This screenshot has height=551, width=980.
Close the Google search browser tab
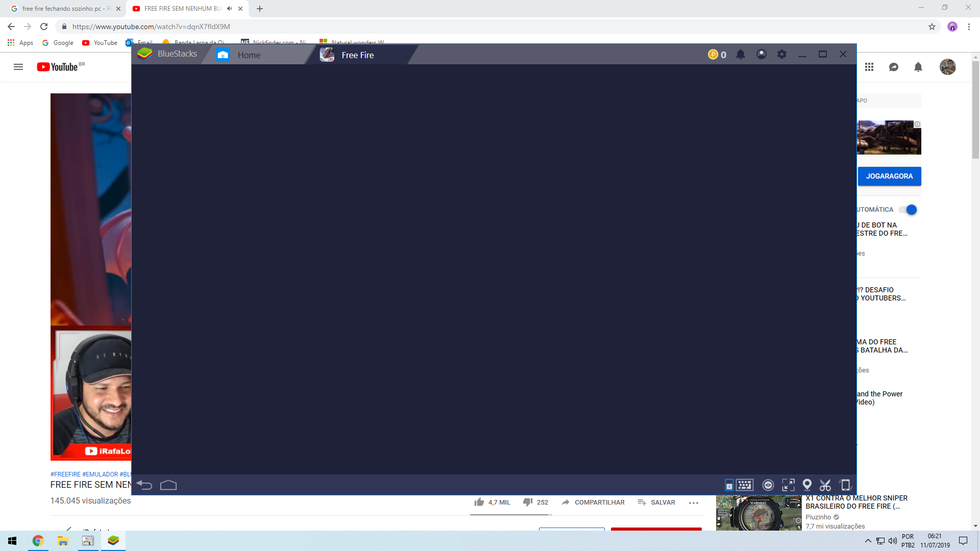pyautogui.click(x=118, y=9)
